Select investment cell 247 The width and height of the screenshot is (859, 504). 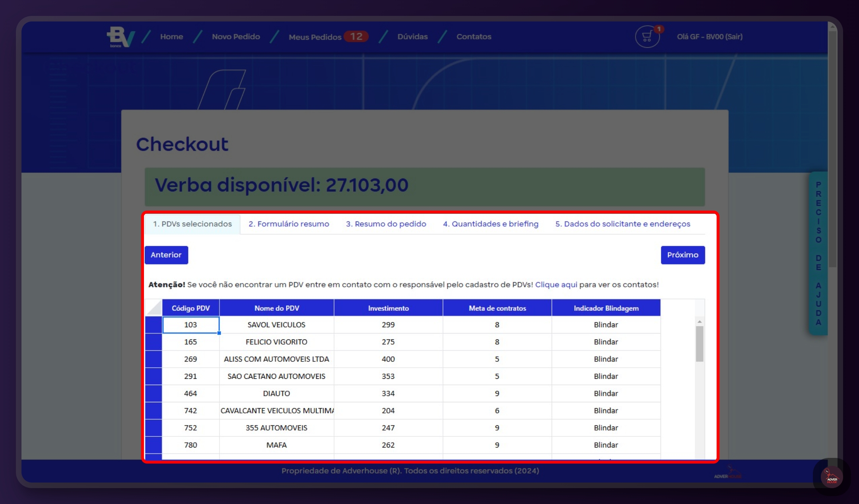click(x=388, y=428)
